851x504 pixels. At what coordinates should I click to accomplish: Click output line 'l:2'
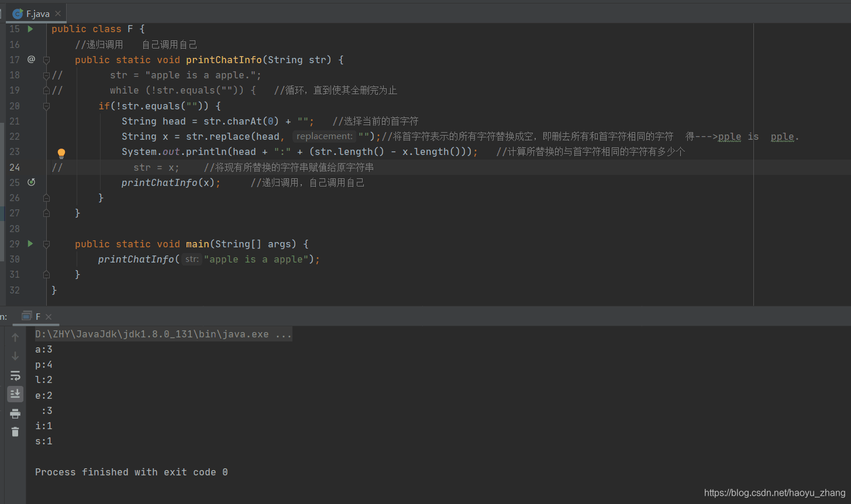44,380
